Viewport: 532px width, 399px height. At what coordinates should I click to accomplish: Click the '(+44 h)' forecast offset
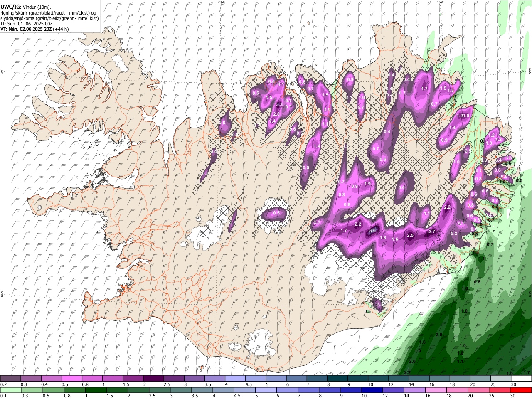point(61,29)
